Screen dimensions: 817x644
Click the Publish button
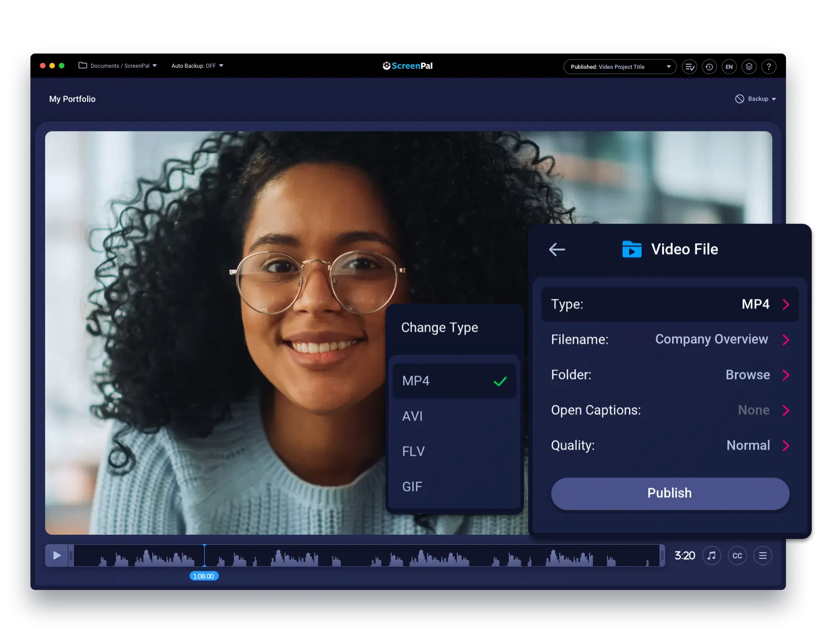pyautogui.click(x=669, y=493)
